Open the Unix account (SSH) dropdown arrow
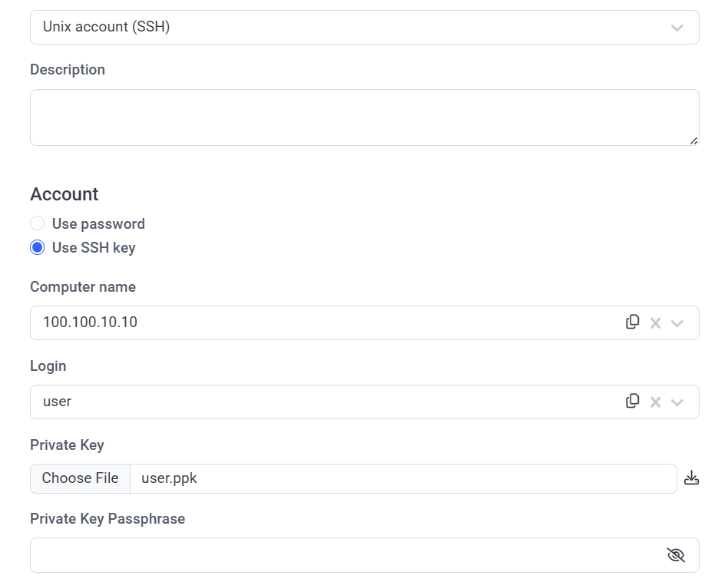 (677, 28)
